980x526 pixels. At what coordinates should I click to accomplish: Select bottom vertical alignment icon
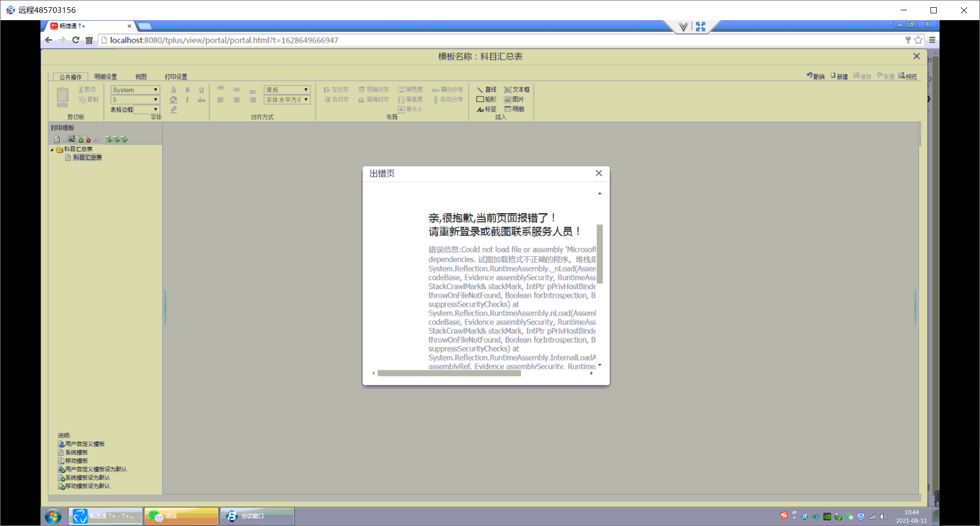[252, 91]
